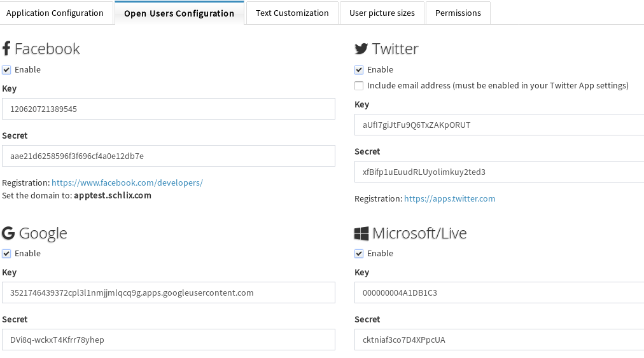Focus the Twitter Key input field
This screenshot has height=358, width=644.
click(x=499, y=125)
